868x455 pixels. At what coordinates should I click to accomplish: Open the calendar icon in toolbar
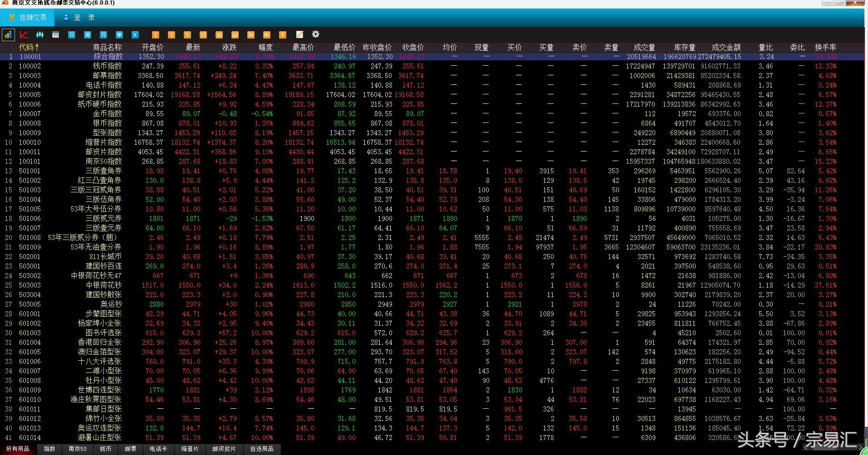pos(56,34)
